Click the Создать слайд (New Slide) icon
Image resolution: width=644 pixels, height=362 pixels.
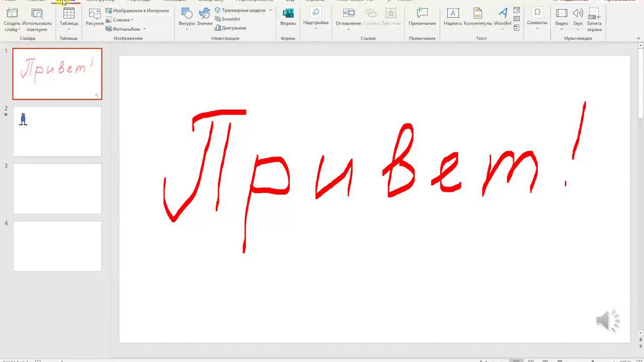tap(12, 14)
